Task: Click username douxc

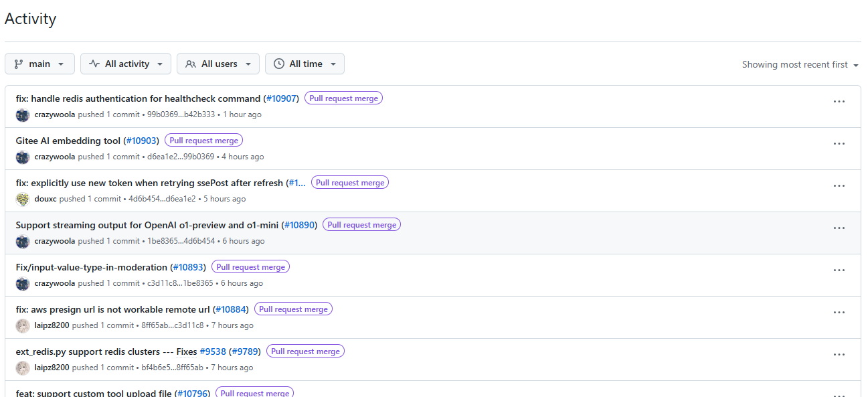Action: 46,199
